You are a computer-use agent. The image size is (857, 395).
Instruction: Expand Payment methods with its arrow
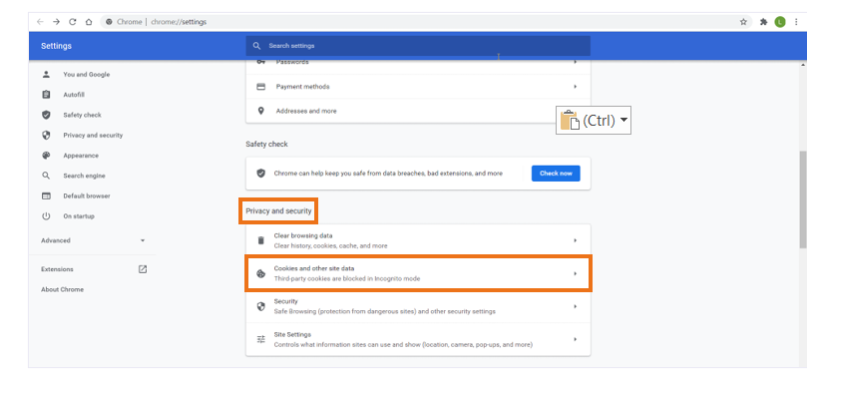coord(575,86)
